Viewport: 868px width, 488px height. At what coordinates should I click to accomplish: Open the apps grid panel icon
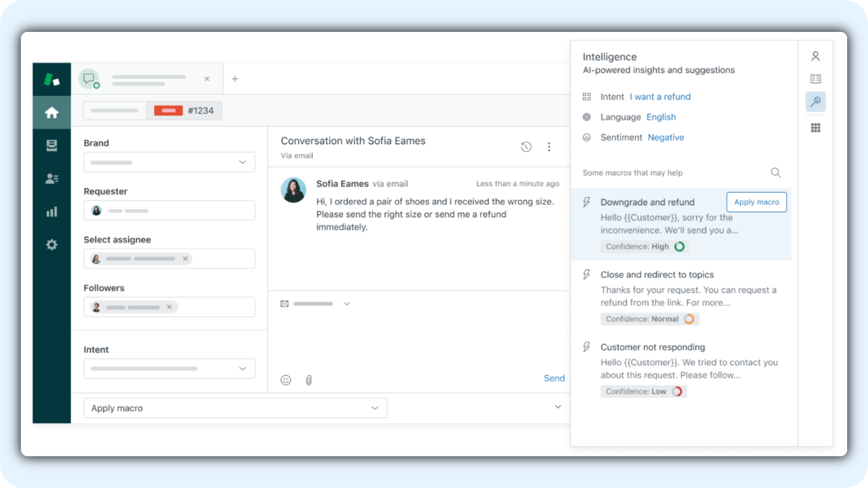pos(815,128)
